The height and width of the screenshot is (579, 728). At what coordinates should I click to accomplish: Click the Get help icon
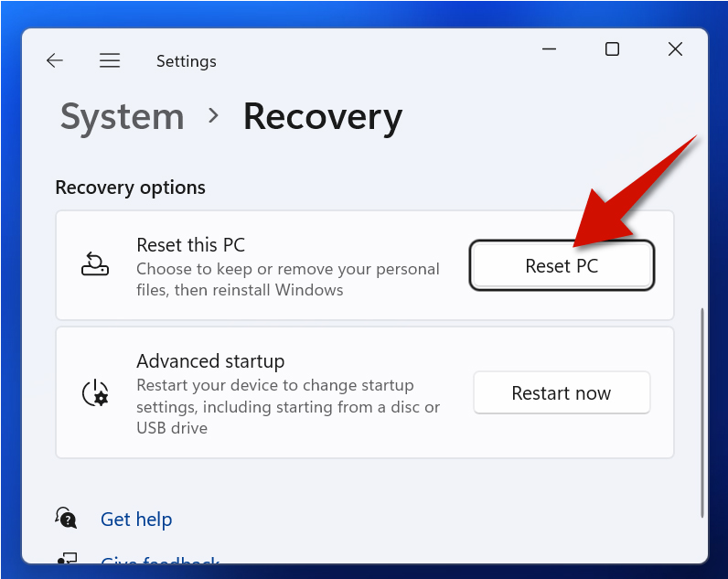click(x=66, y=519)
